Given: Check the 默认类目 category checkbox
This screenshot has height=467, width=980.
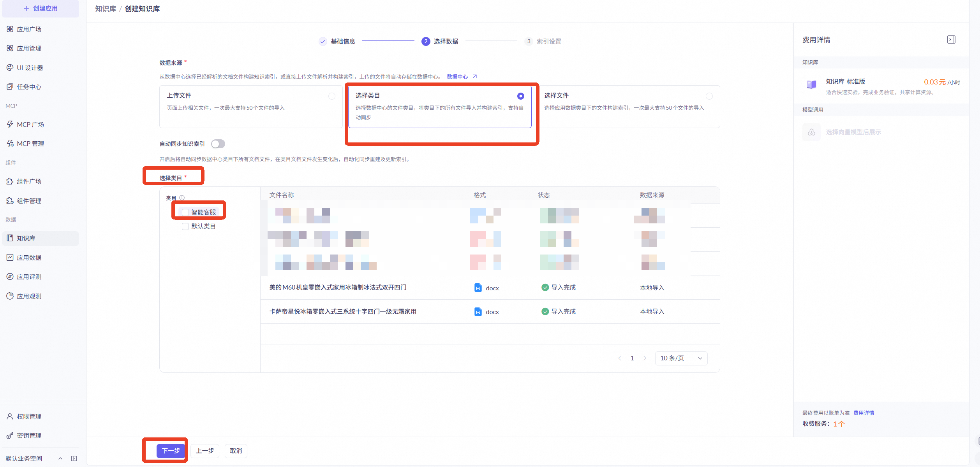Looking at the screenshot, I should pyautogui.click(x=185, y=226).
